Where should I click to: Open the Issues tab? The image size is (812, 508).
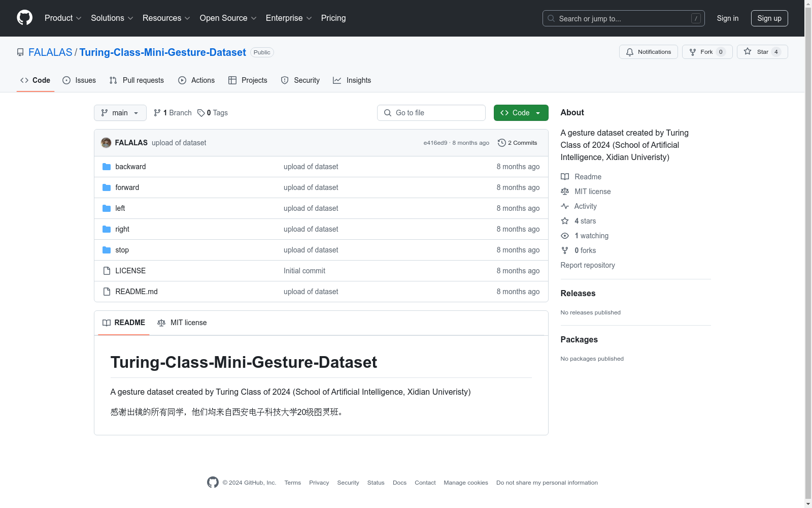(x=79, y=80)
